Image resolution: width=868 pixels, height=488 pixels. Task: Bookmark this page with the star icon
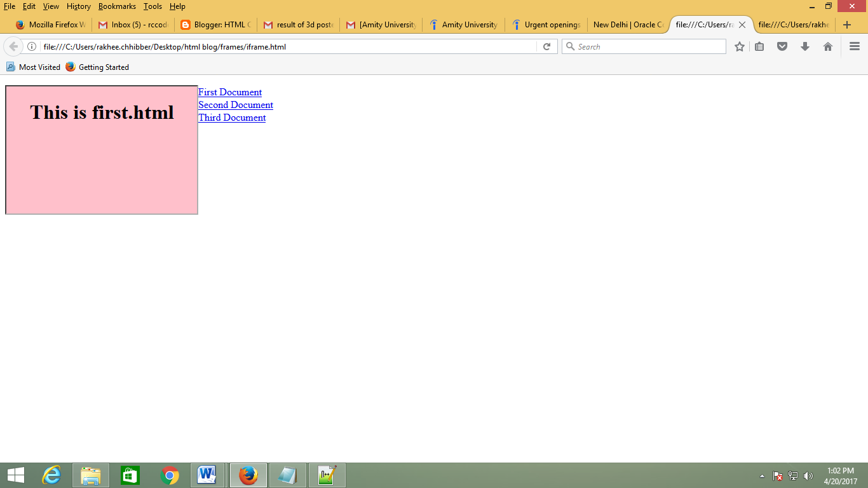tap(739, 46)
